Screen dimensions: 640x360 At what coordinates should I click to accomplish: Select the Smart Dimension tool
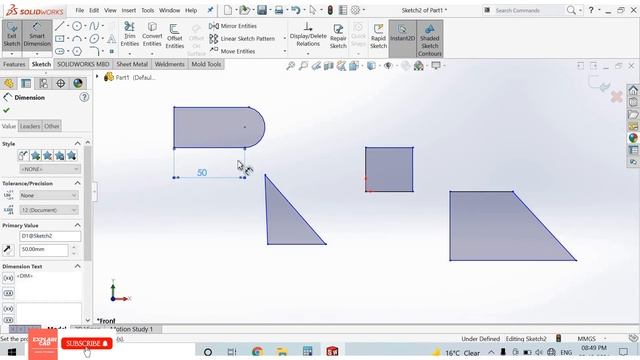point(37,35)
